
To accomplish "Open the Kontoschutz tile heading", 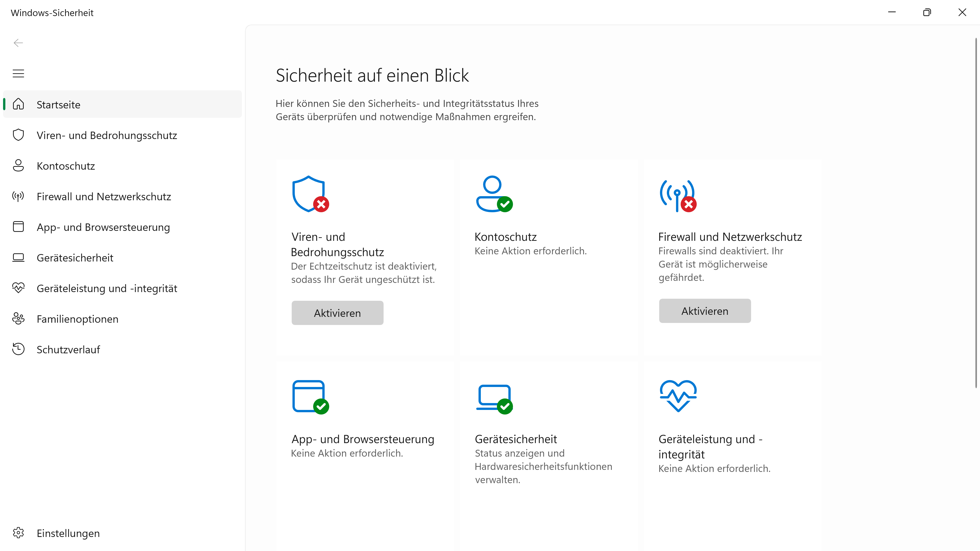I will pos(505,236).
